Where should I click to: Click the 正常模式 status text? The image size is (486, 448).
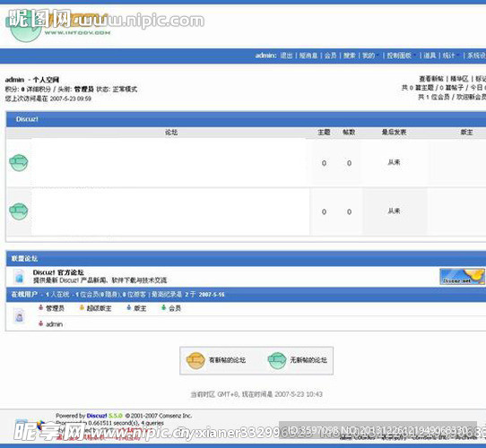[x=125, y=90]
